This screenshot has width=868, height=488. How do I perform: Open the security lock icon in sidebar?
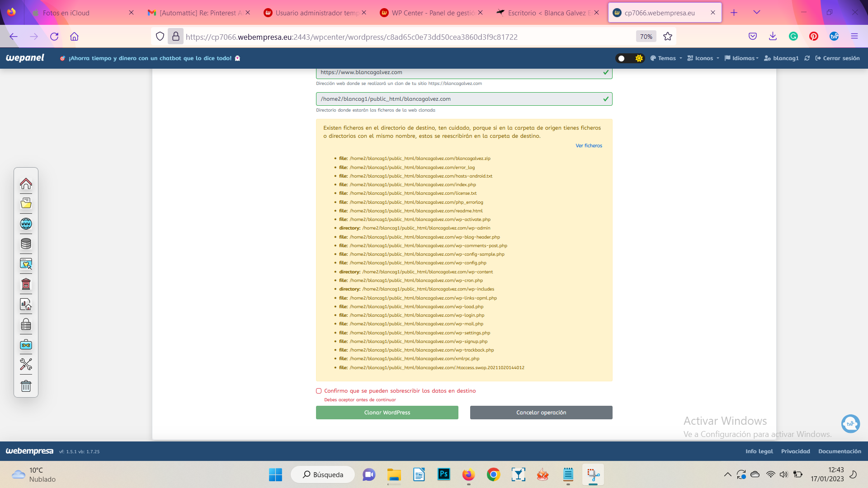26,324
